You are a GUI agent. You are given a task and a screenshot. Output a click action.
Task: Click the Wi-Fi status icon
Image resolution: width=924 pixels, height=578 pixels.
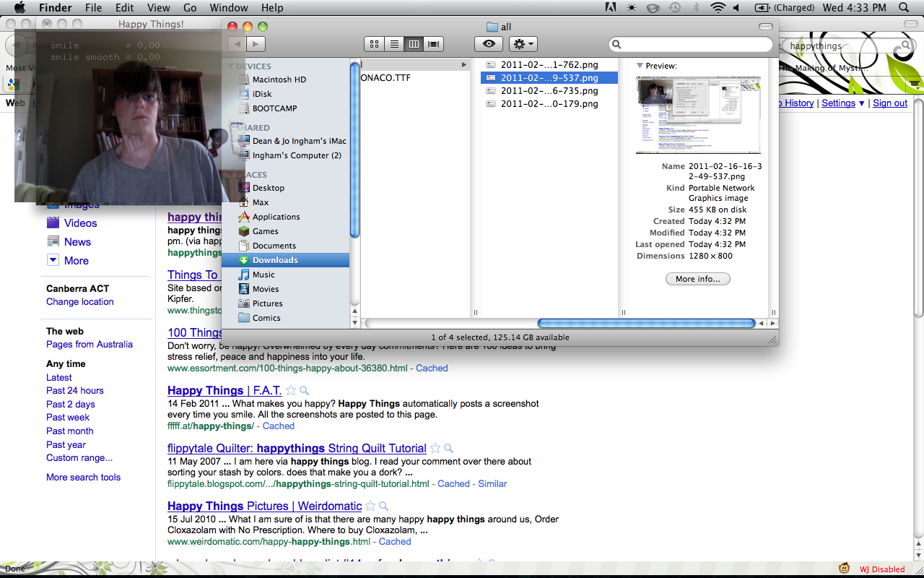pos(717,8)
